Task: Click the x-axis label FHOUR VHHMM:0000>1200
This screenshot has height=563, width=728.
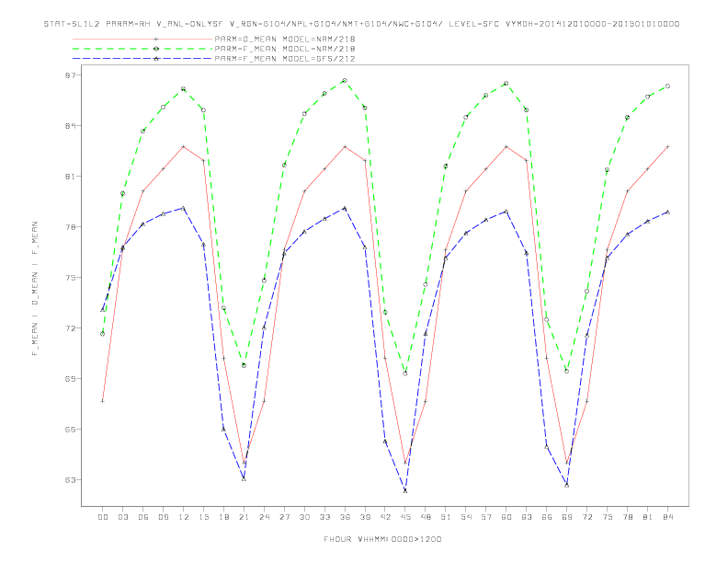Action: click(x=382, y=539)
